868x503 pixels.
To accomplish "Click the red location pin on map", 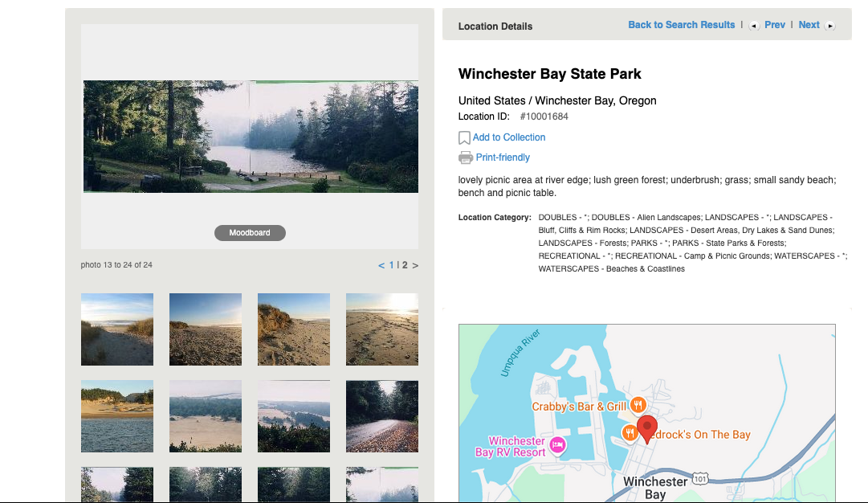I will pos(647,428).
